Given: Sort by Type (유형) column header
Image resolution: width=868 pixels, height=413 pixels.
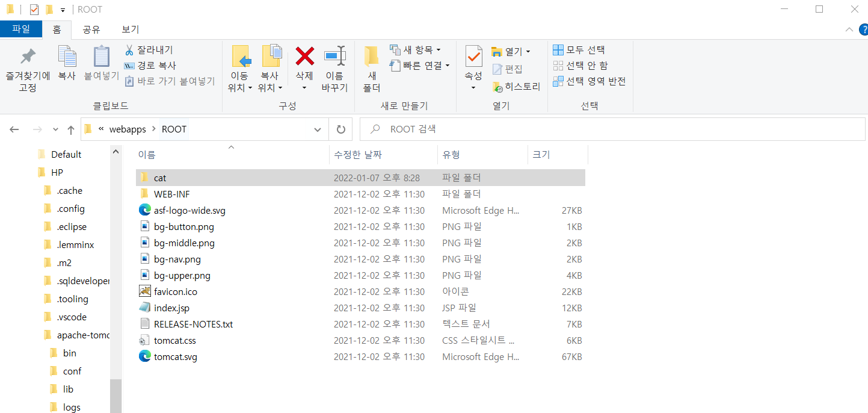Looking at the screenshot, I should click(x=482, y=155).
